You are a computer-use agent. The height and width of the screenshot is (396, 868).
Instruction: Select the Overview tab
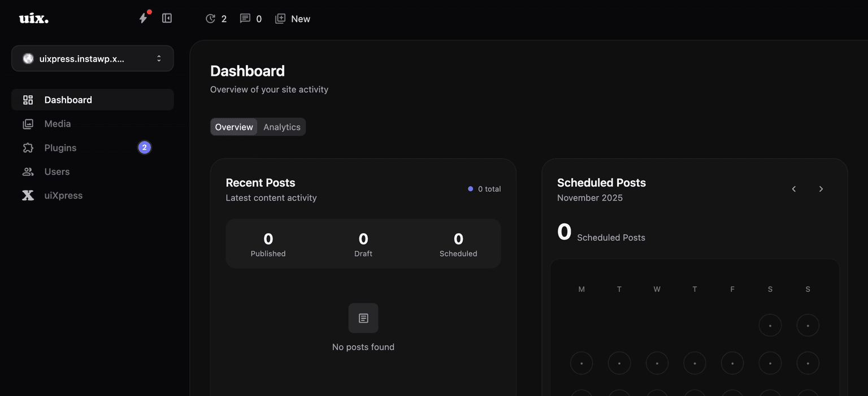point(233,127)
